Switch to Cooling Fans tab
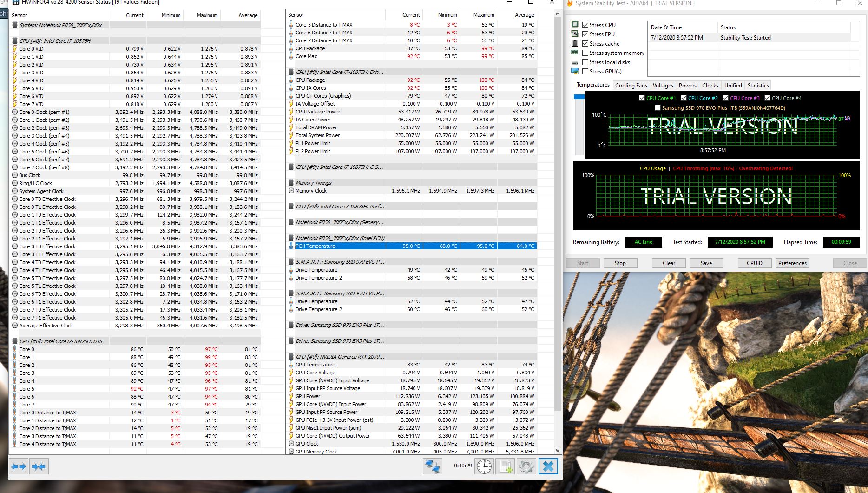 pos(631,86)
